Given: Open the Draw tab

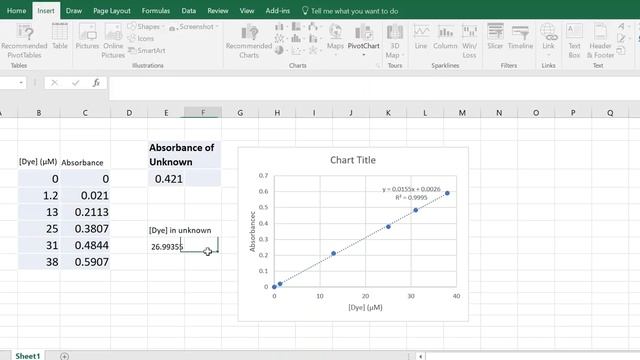Looking at the screenshot, I should click(x=74, y=11).
